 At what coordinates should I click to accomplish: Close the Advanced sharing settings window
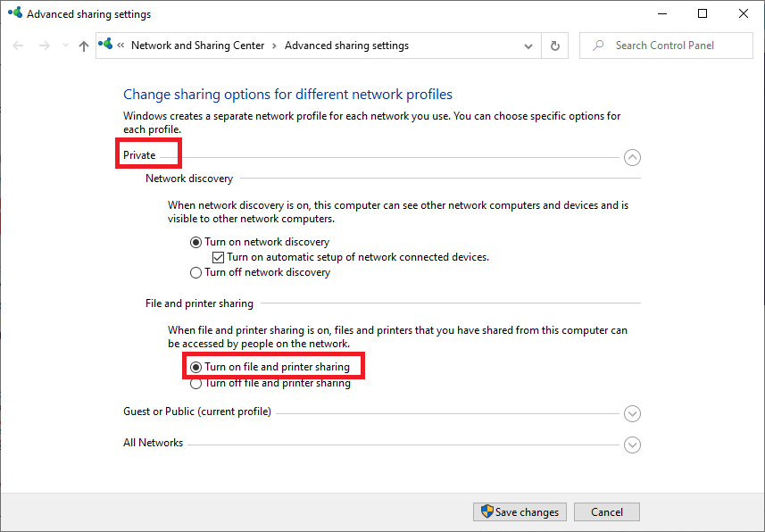[743, 13]
